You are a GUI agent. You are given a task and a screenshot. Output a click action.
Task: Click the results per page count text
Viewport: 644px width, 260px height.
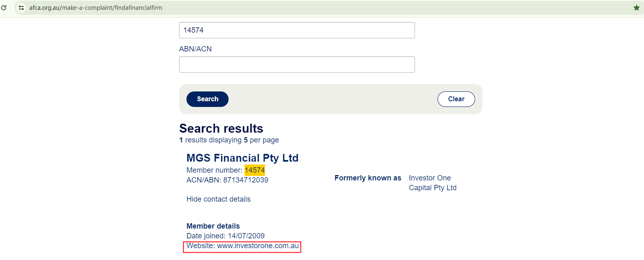pos(229,140)
